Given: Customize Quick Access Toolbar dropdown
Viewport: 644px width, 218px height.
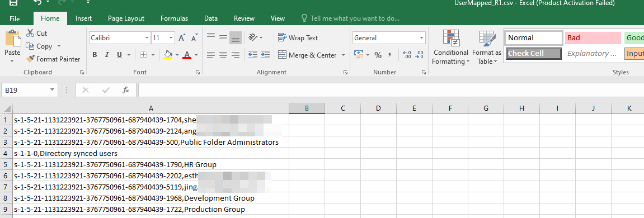Looking at the screenshot, I should (x=88, y=2).
